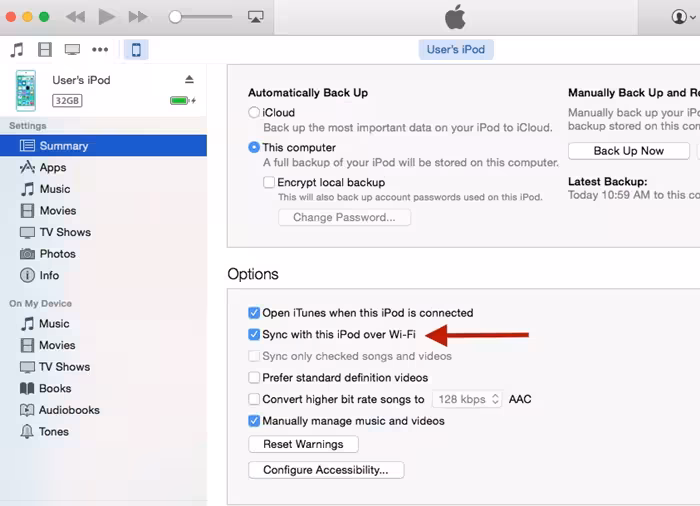The height and width of the screenshot is (506, 700).
Task: Click the play button
Action: (x=106, y=17)
